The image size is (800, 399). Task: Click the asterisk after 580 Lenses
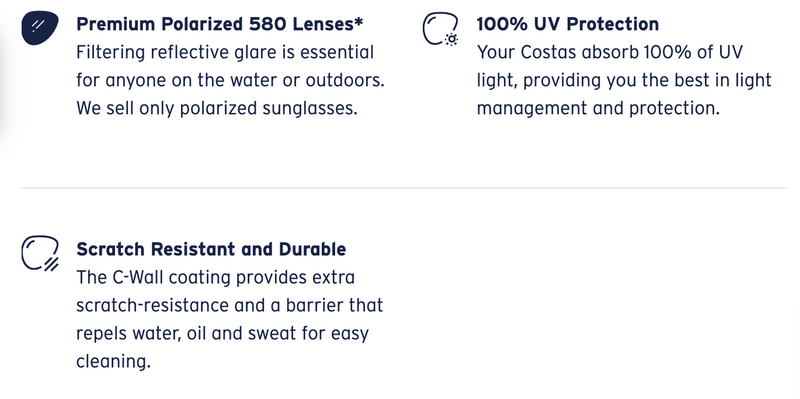tap(359, 21)
